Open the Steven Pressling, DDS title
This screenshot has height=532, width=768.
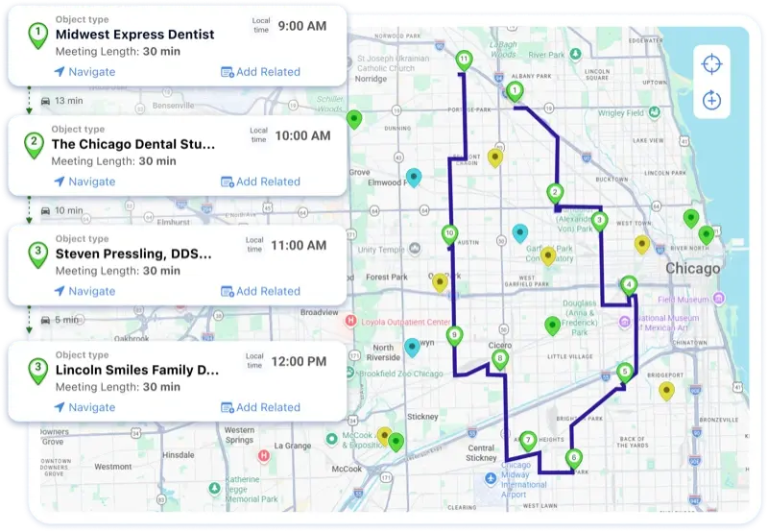[x=133, y=254]
